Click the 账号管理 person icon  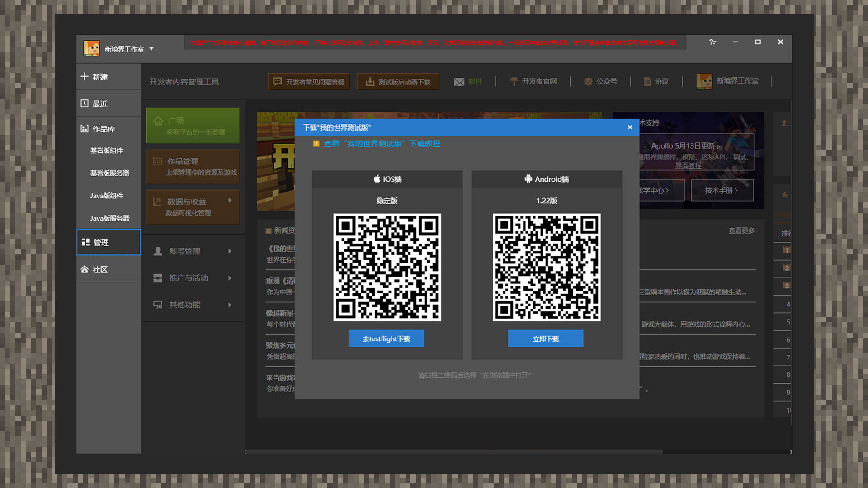click(158, 251)
